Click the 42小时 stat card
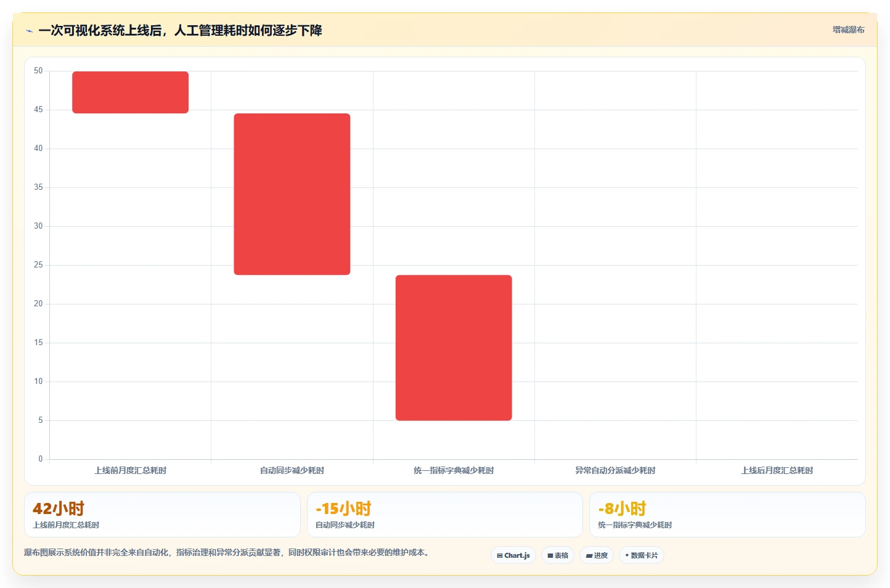Viewport: 890px width, 588px height. click(x=162, y=515)
